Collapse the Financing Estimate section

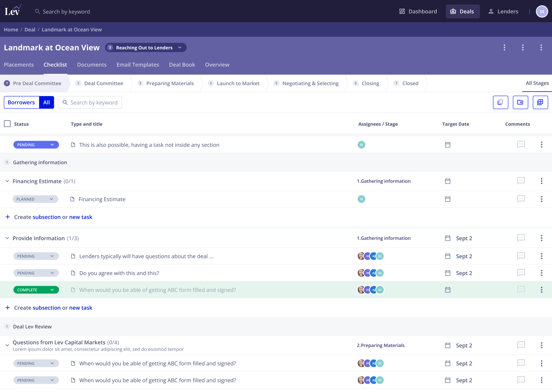(7, 181)
